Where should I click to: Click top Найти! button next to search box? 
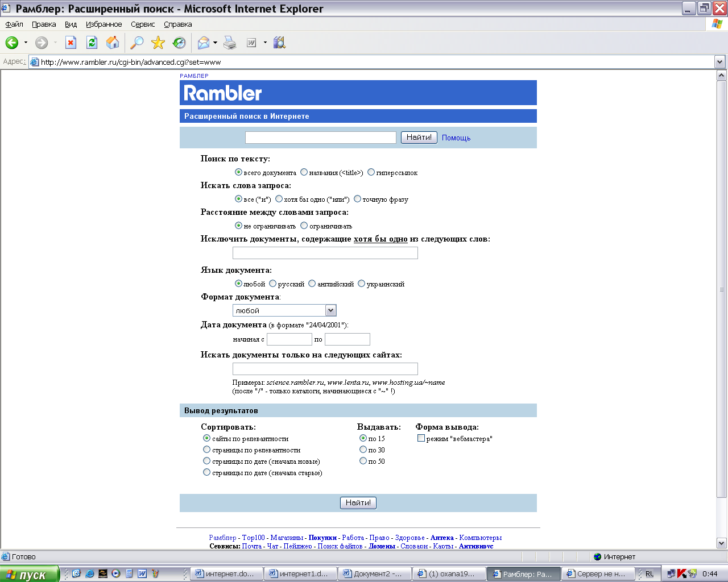pyautogui.click(x=419, y=138)
